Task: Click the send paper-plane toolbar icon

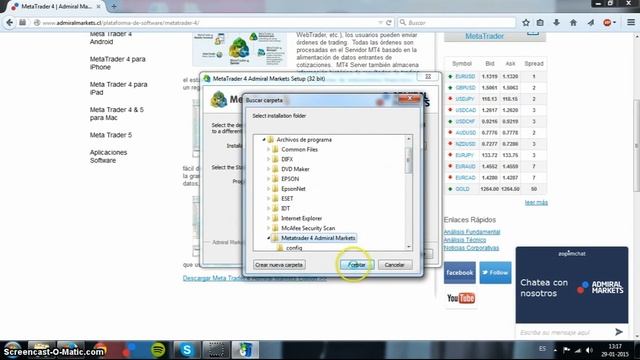Action: tap(591, 23)
